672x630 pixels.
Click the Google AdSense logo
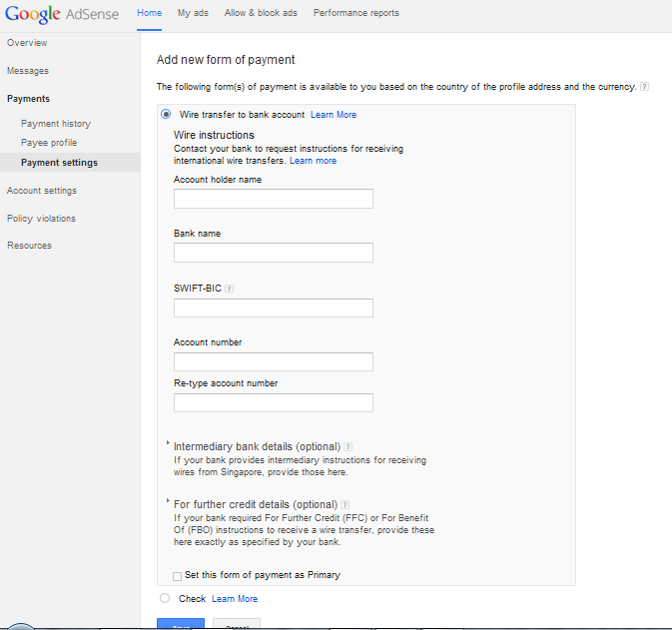tap(62, 14)
